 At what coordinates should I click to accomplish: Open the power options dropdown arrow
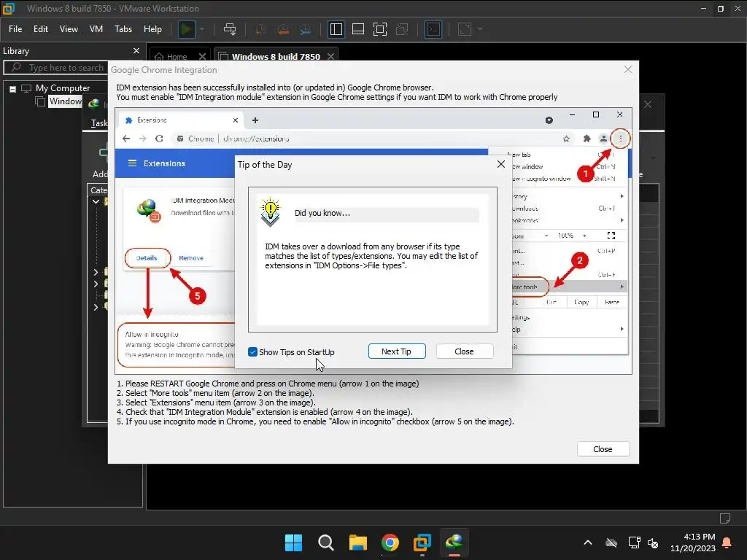point(202,29)
